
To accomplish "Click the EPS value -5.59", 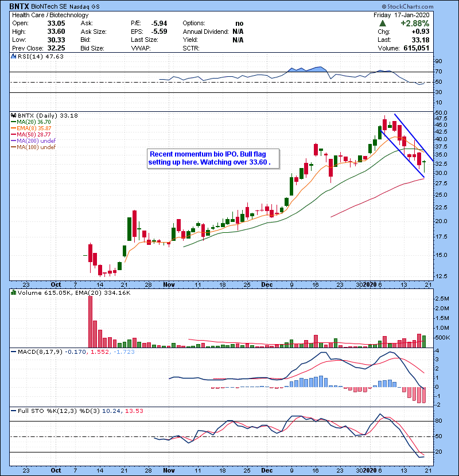I will click(x=159, y=32).
